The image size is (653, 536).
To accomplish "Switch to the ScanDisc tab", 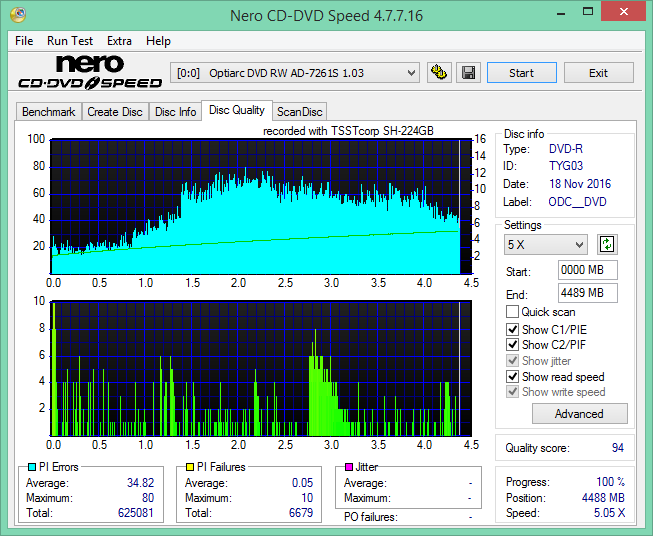I will pos(299,112).
